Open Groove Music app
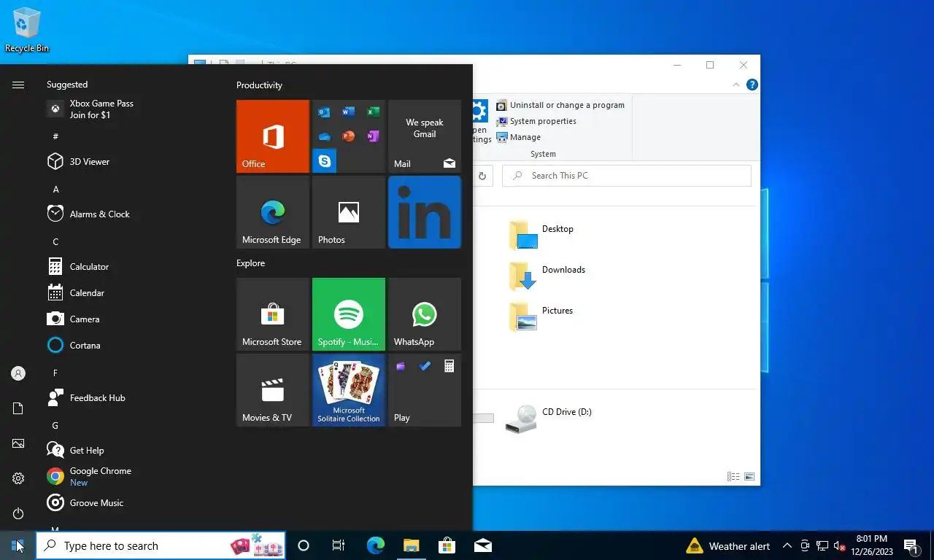Viewport: 934px width, 560px height. click(x=131, y=503)
